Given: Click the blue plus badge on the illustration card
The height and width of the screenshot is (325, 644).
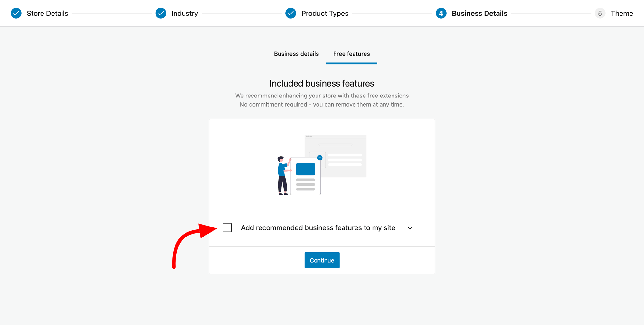Looking at the screenshot, I should pyautogui.click(x=320, y=158).
